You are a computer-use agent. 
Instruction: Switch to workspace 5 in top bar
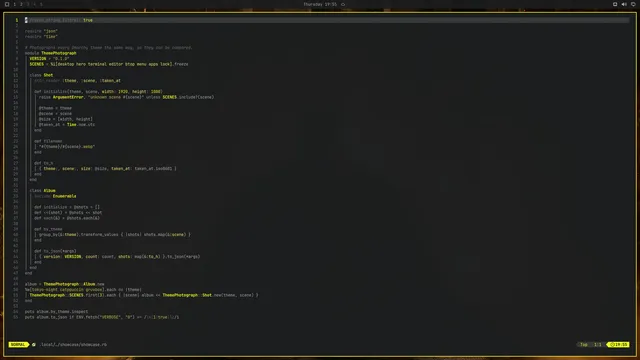[x=41, y=4]
